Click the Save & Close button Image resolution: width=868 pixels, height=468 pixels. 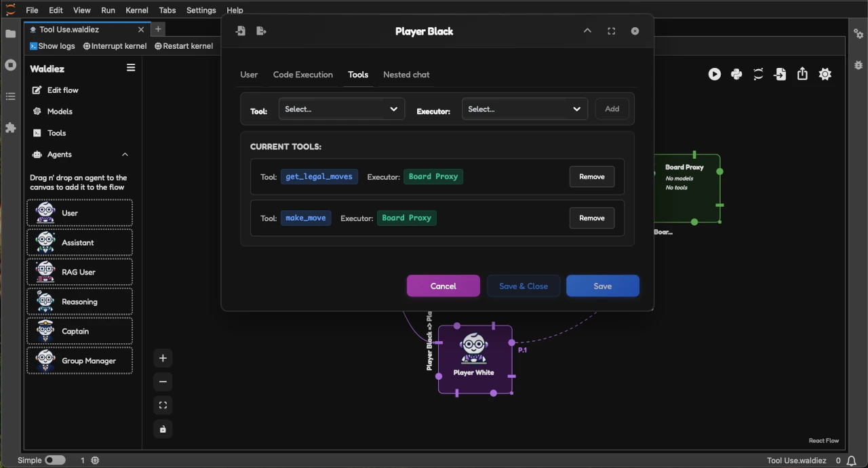(x=523, y=286)
